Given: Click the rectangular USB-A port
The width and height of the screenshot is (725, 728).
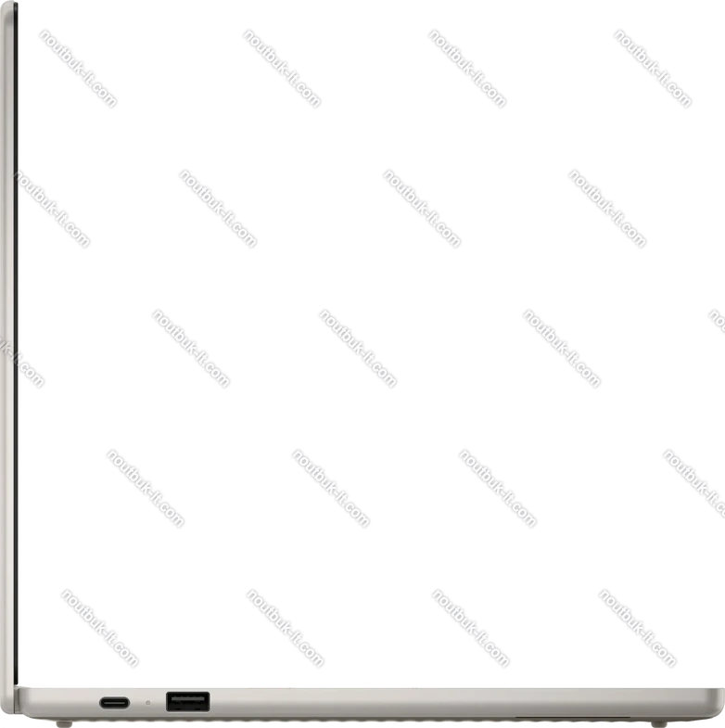Looking at the screenshot, I should pyautogui.click(x=187, y=701).
